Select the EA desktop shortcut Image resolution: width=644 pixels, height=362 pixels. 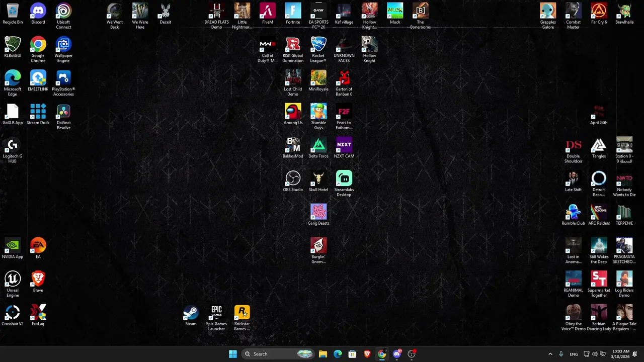click(x=38, y=249)
